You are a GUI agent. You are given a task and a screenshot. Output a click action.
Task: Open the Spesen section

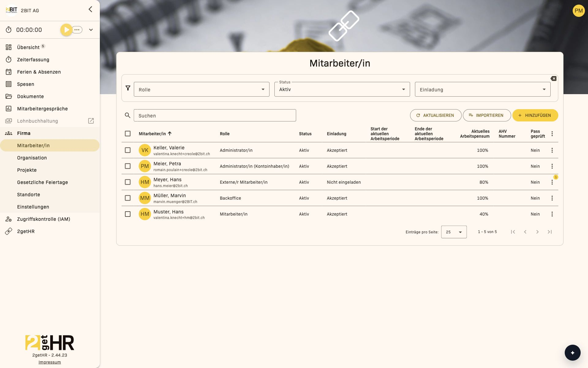(26, 84)
